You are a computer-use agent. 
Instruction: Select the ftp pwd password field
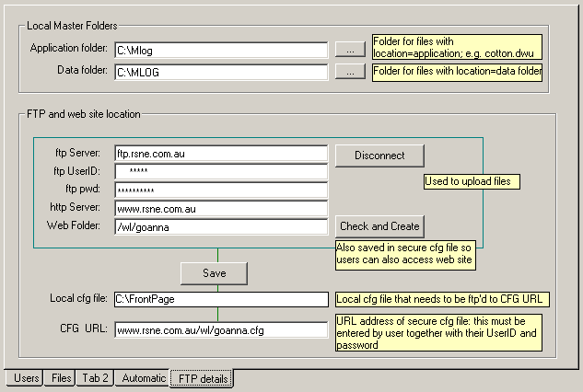pyautogui.click(x=220, y=190)
